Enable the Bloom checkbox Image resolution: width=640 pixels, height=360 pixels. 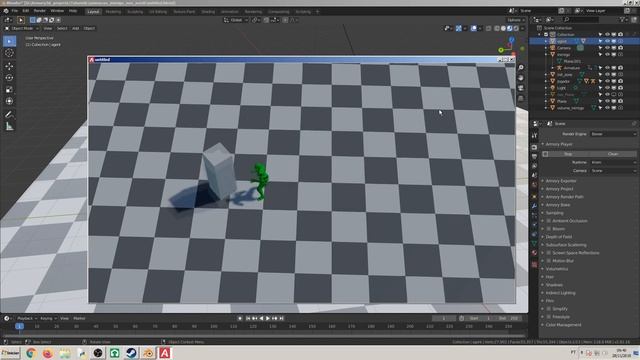pos(549,229)
